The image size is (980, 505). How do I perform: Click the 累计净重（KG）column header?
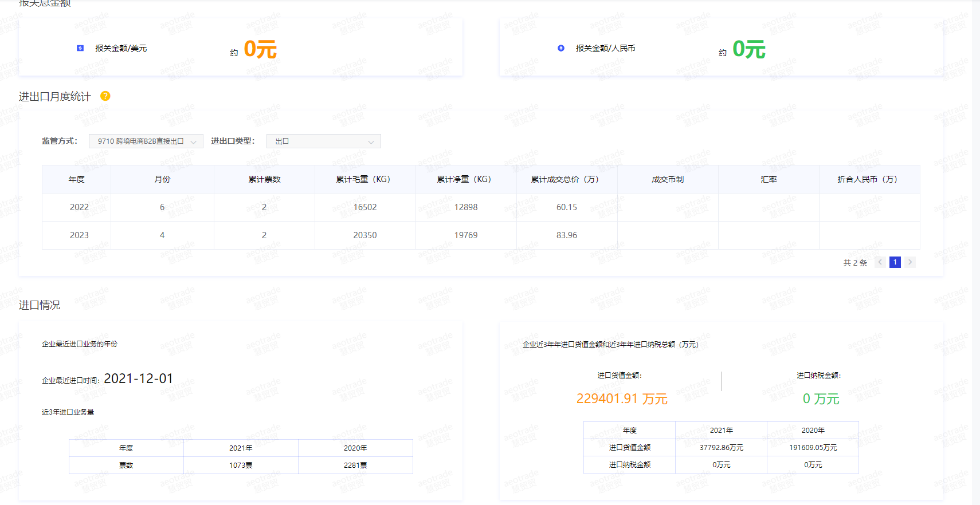coord(466,179)
